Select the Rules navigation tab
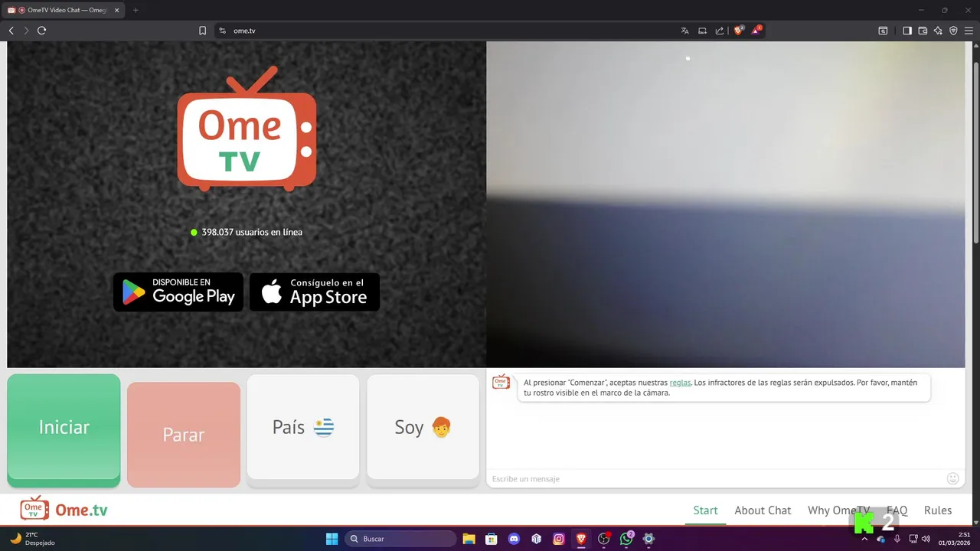 click(938, 510)
